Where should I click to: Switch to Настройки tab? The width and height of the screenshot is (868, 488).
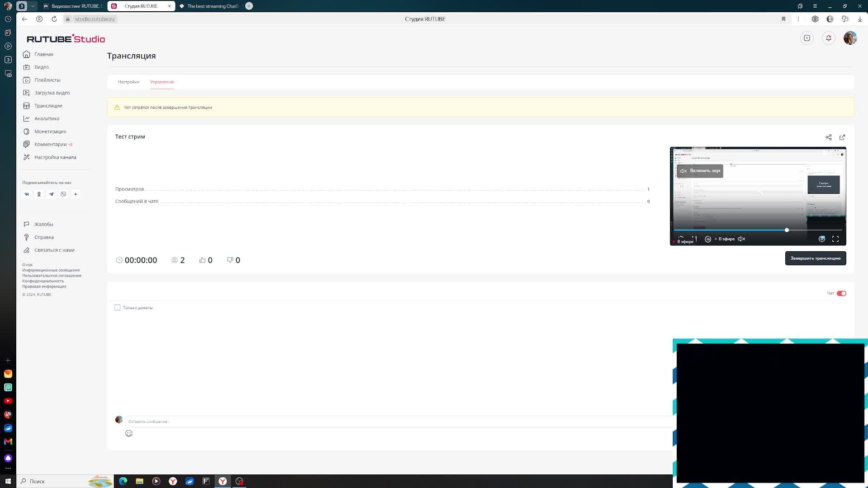click(x=128, y=82)
